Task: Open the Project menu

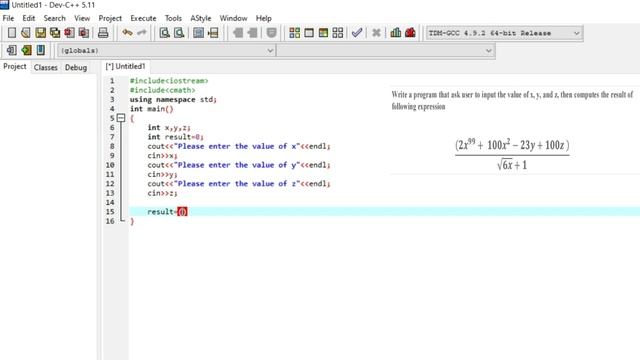Action: 110,18
